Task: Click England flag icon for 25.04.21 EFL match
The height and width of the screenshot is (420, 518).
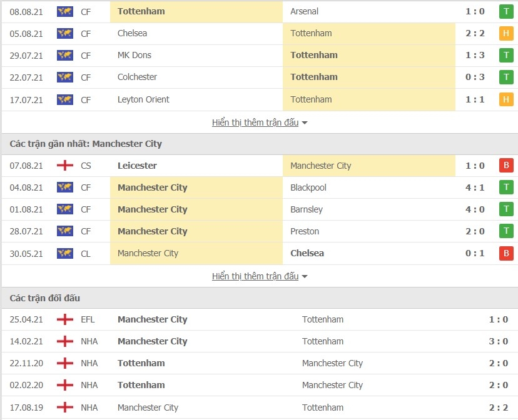Action: coord(65,319)
